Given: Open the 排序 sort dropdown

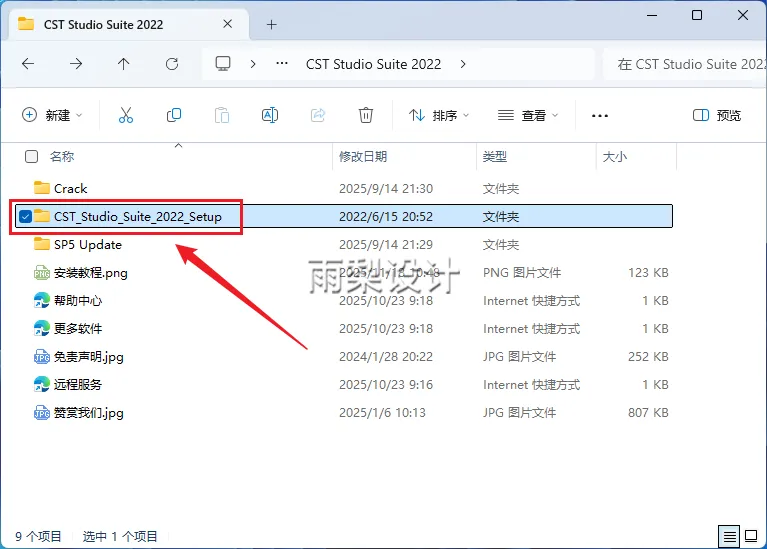Looking at the screenshot, I should click(x=439, y=115).
